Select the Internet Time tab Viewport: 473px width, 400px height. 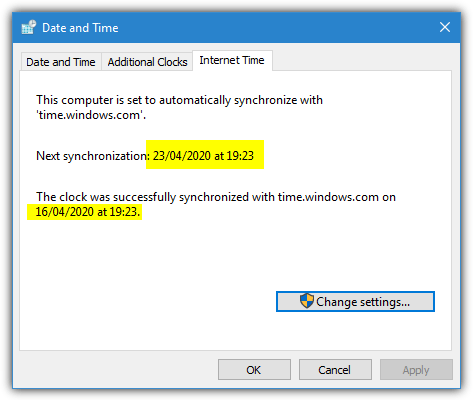[232, 60]
